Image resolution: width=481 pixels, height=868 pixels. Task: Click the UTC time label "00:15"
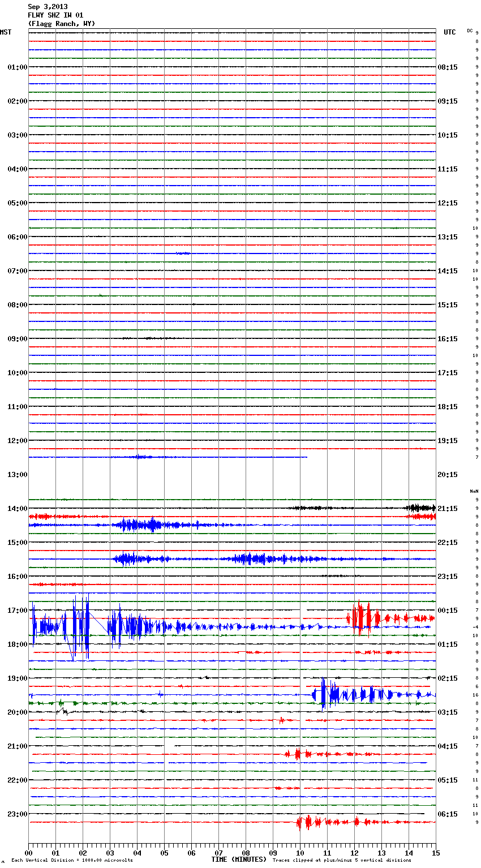(448, 611)
